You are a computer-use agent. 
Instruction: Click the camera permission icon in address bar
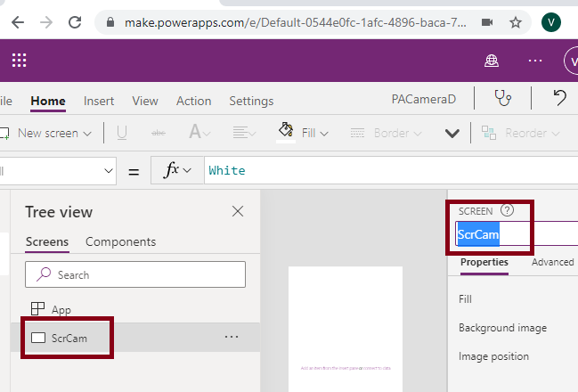(x=487, y=22)
